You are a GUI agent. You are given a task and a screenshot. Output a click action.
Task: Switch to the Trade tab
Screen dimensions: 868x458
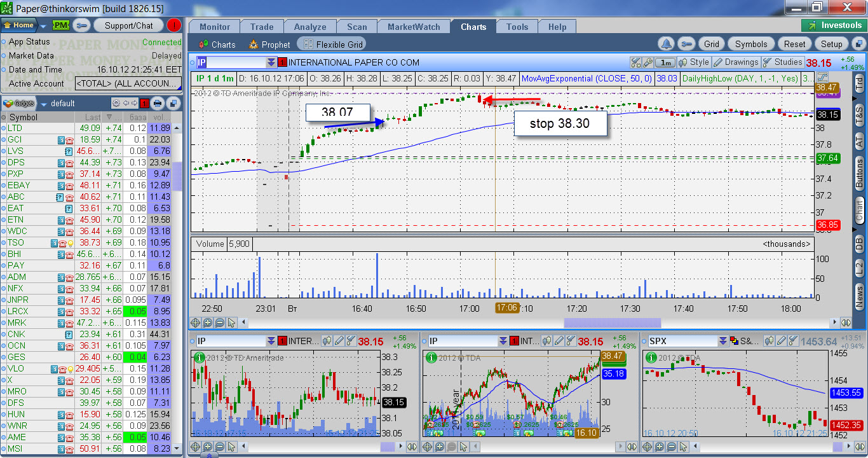[x=262, y=27]
